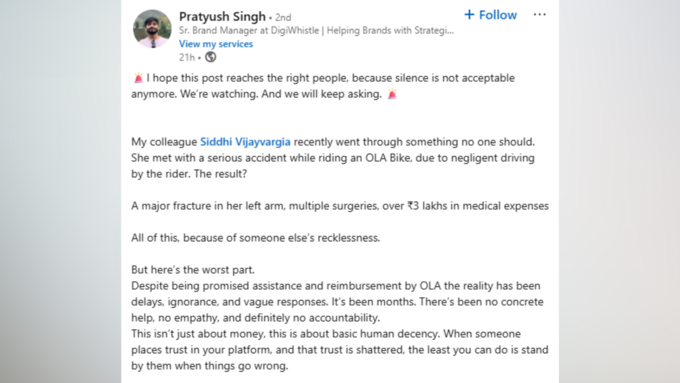Click the Pratyush Singh author name

222,16
